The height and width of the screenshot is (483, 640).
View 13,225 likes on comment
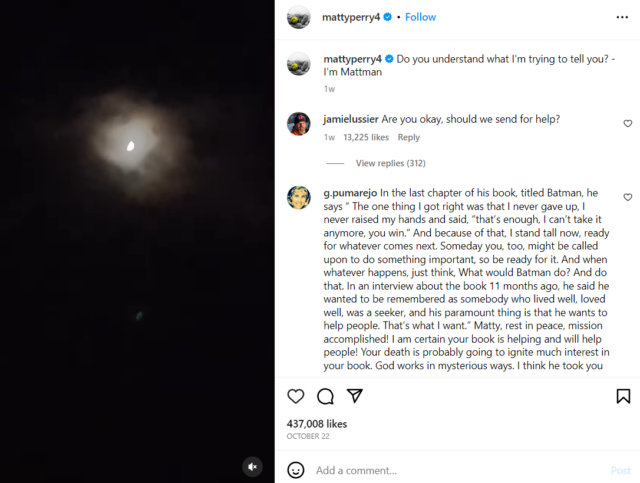366,138
